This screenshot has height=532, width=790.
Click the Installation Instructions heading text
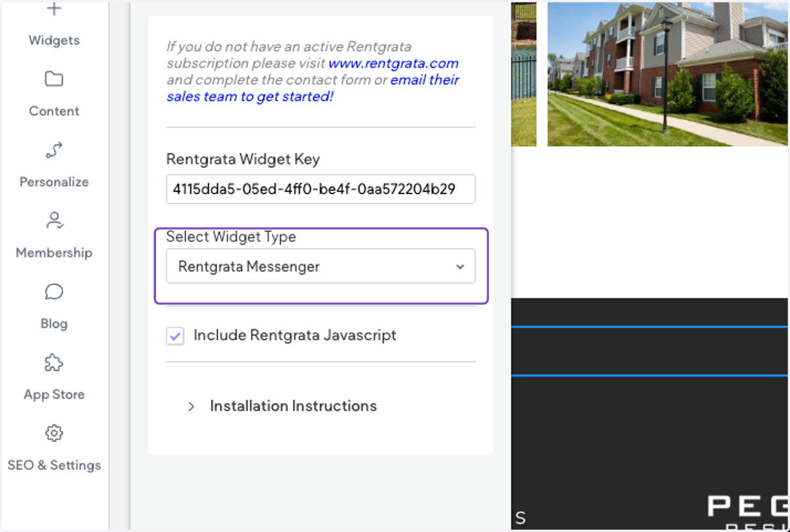pos(293,406)
